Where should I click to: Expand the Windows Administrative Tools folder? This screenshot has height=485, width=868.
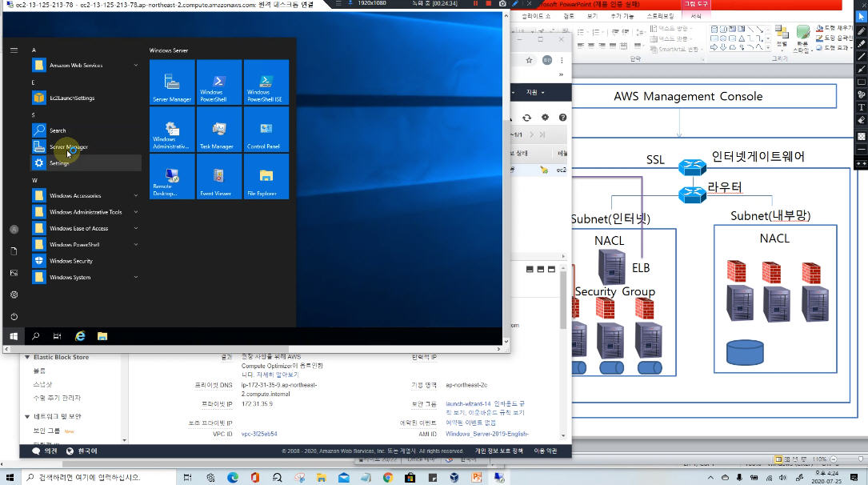click(x=86, y=212)
